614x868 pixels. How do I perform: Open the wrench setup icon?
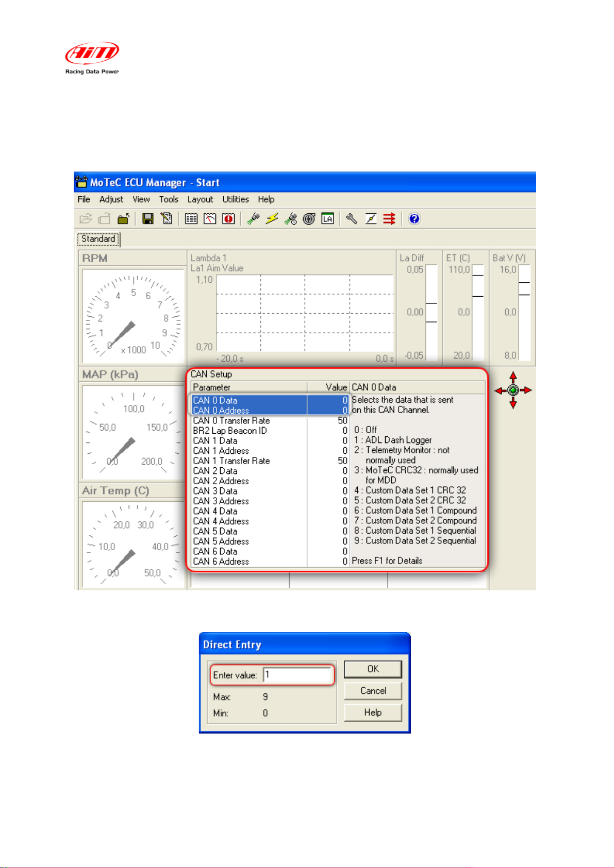click(x=352, y=219)
